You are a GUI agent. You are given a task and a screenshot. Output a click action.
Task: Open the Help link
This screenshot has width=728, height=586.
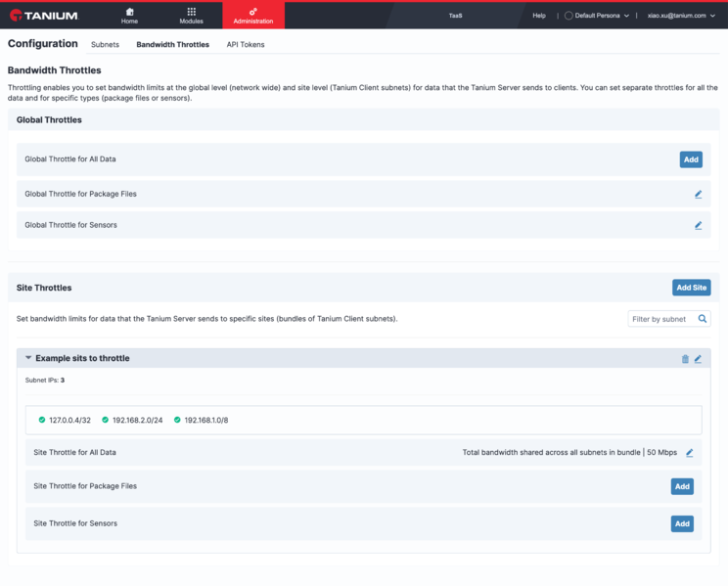(x=538, y=16)
